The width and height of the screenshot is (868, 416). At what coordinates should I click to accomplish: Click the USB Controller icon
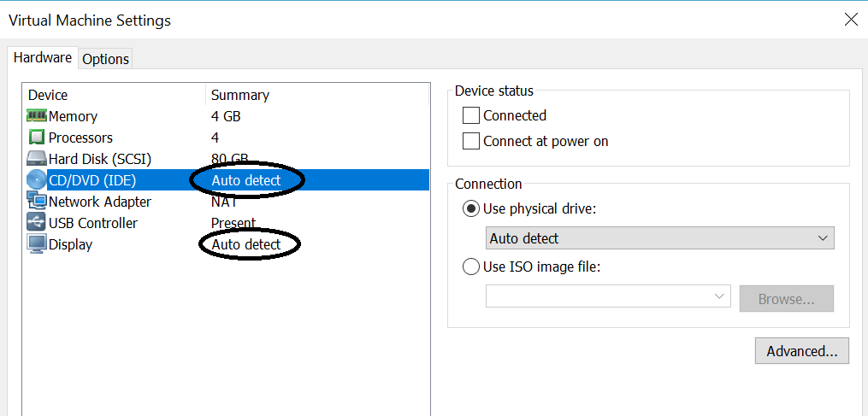(x=37, y=223)
